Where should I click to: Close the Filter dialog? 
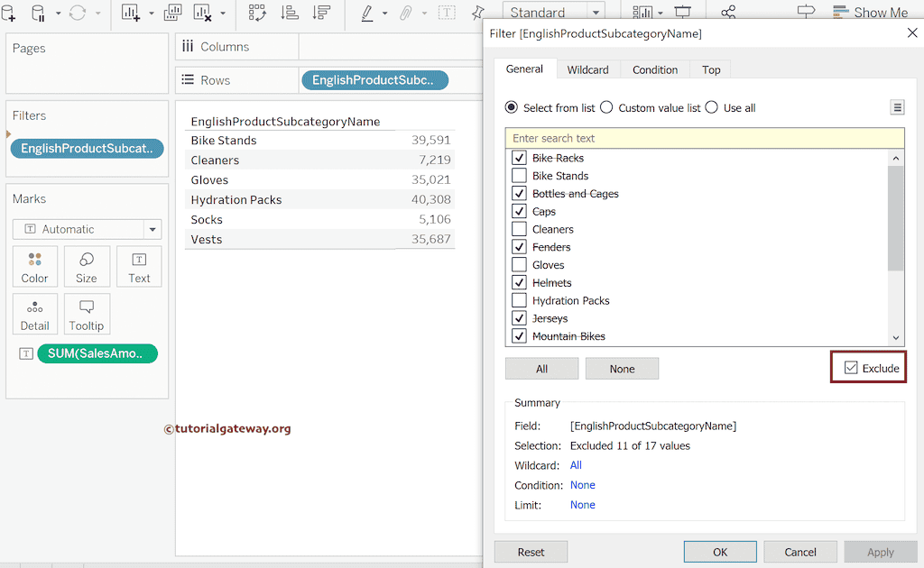911,33
